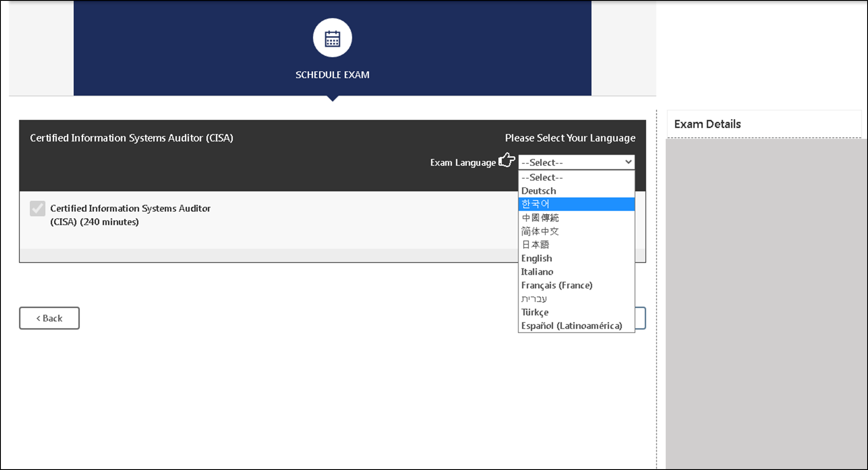This screenshot has width=868, height=470.
Task: Select Italiano as exam language
Action: (x=576, y=272)
